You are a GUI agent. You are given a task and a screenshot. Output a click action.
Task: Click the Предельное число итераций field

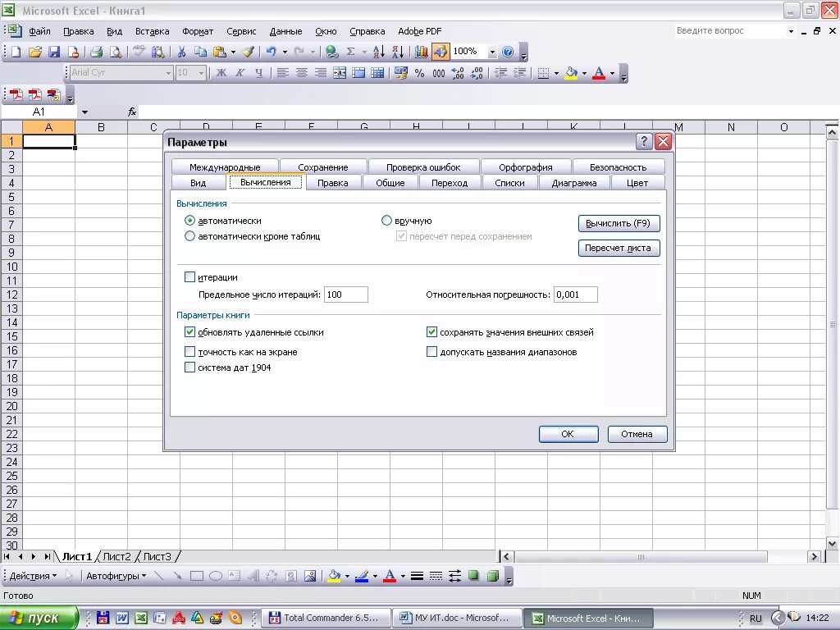(x=346, y=294)
